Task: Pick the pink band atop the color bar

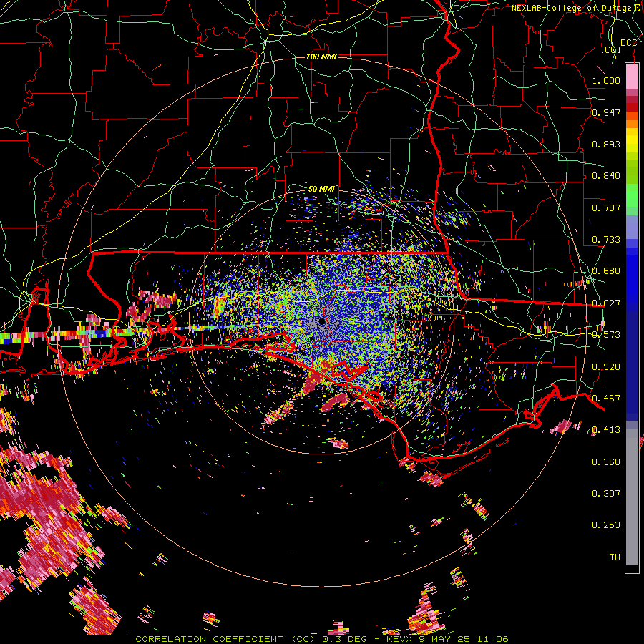Action: pyautogui.click(x=632, y=77)
